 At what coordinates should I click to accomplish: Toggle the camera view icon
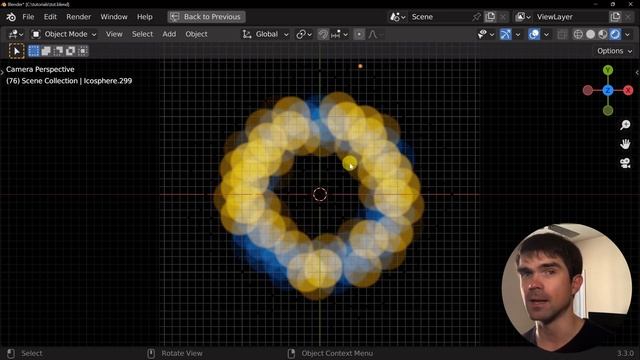pyautogui.click(x=625, y=163)
